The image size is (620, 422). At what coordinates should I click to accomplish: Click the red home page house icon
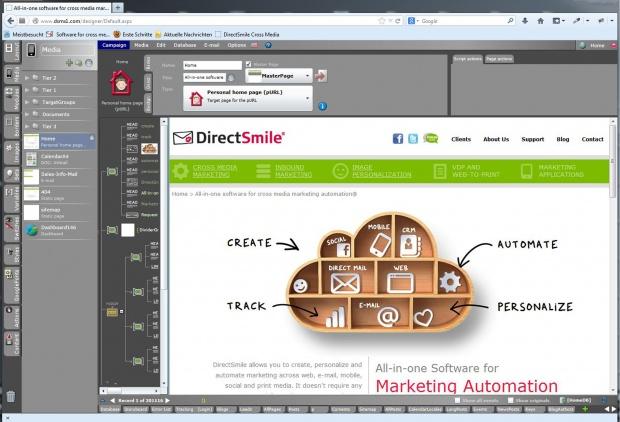tap(121, 83)
